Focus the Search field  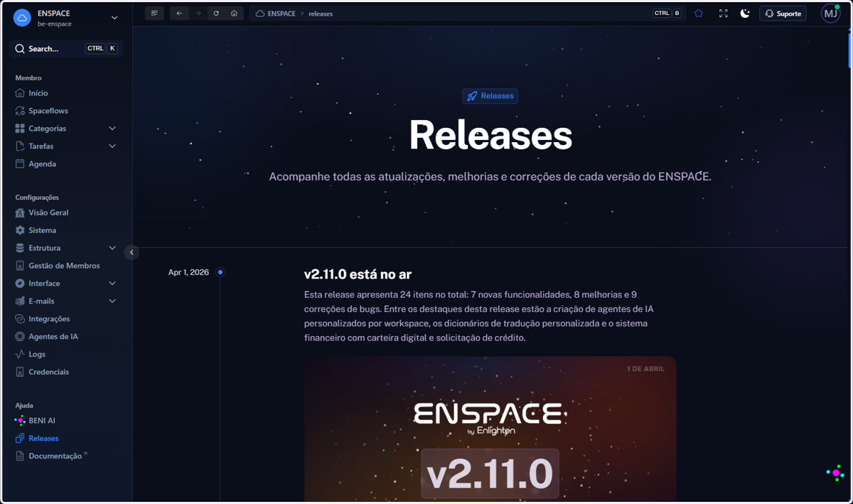(x=66, y=48)
